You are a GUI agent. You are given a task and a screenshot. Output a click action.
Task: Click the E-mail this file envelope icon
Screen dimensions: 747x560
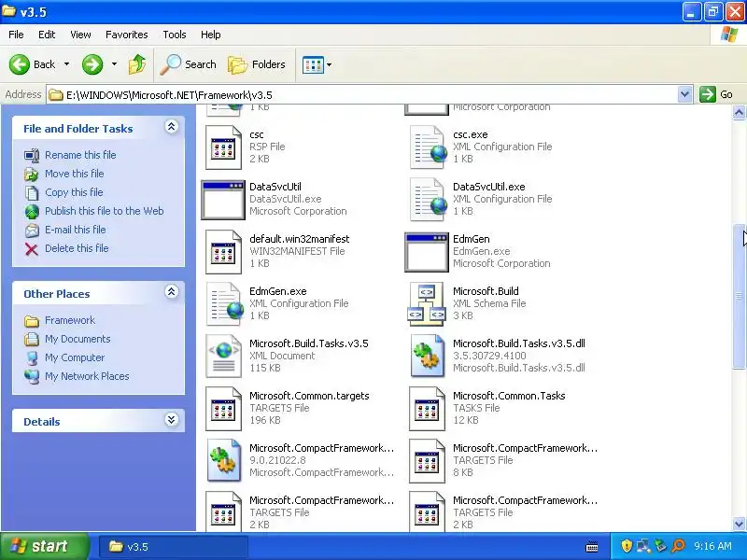(x=32, y=231)
